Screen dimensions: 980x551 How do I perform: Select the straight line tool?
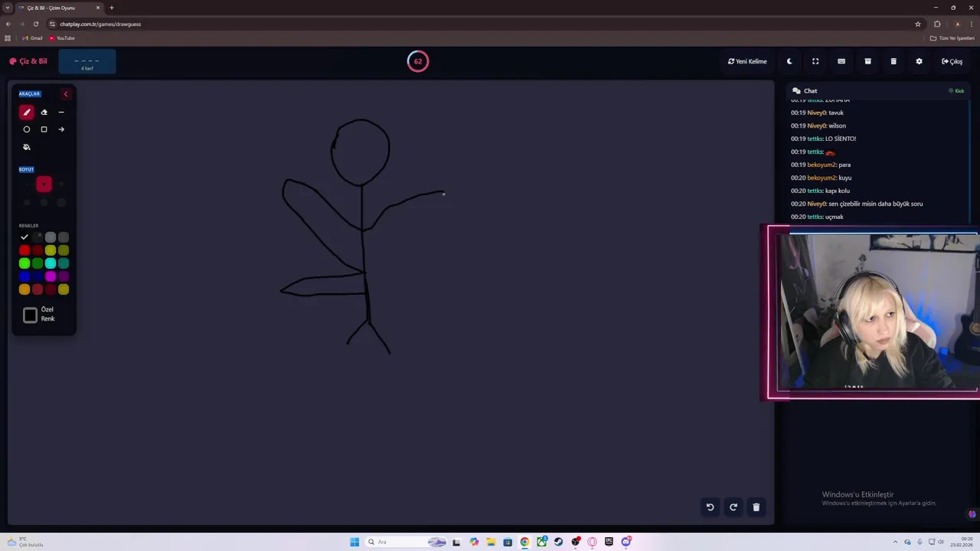(61, 112)
